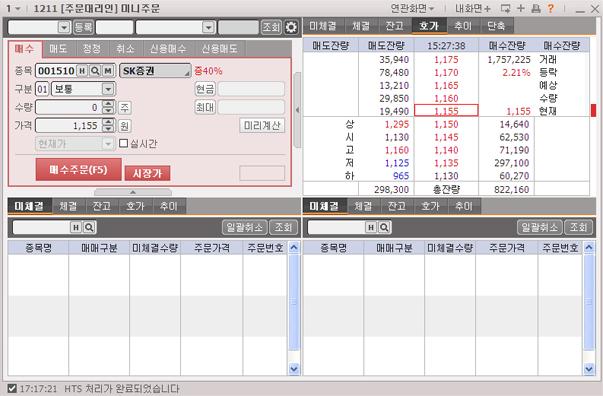Viewport: 603px width, 396px height.
Task: Click the plus icon in title bar
Action: point(521,8)
